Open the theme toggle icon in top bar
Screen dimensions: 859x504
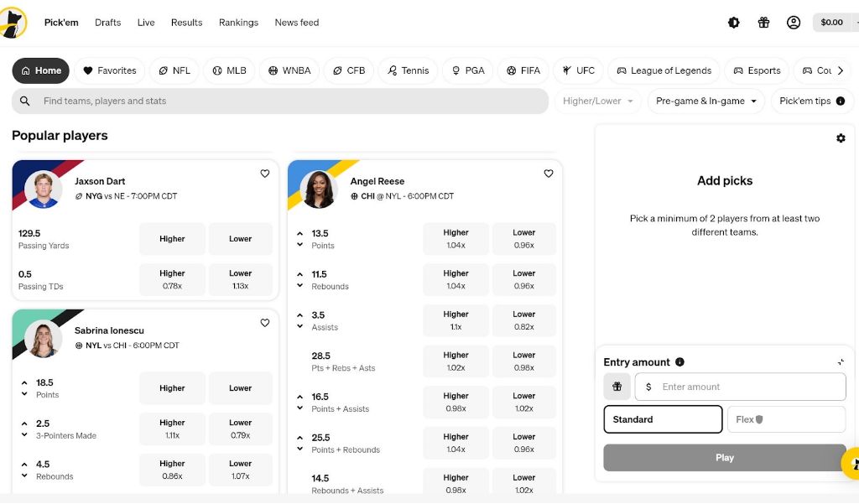tap(734, 23)
